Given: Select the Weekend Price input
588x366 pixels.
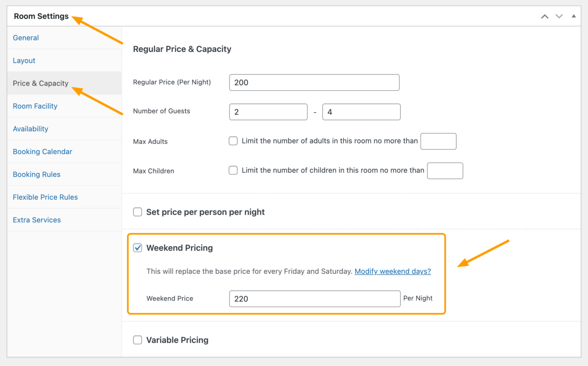Looking at the screenshot, I should (x=314, y=298).
